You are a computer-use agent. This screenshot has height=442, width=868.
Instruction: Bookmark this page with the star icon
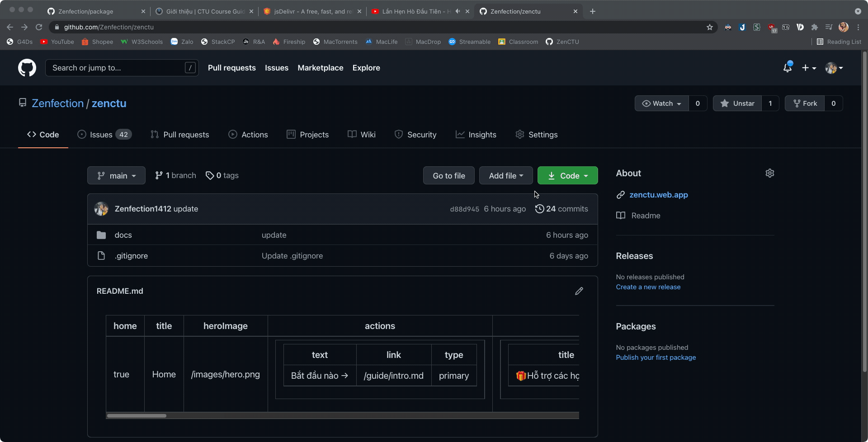(x=710, y=27)
